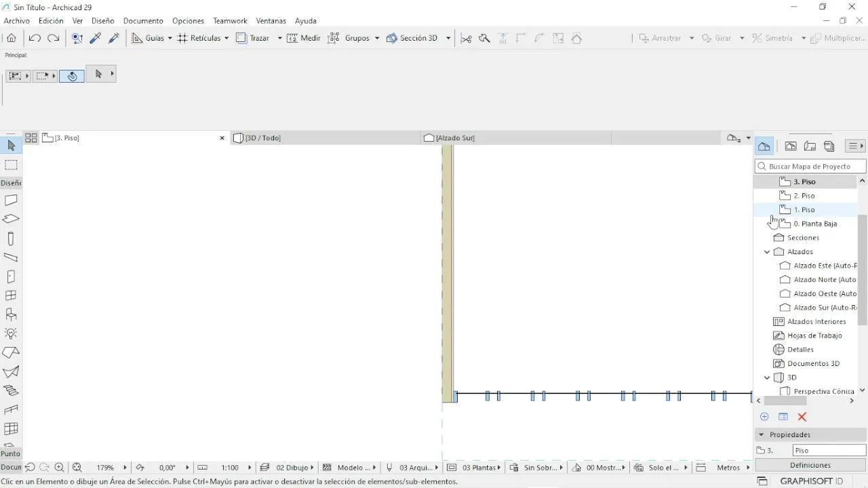868x488 pixels.
Task: Collapse the Alzados tree node
Action: click(767, 252)
